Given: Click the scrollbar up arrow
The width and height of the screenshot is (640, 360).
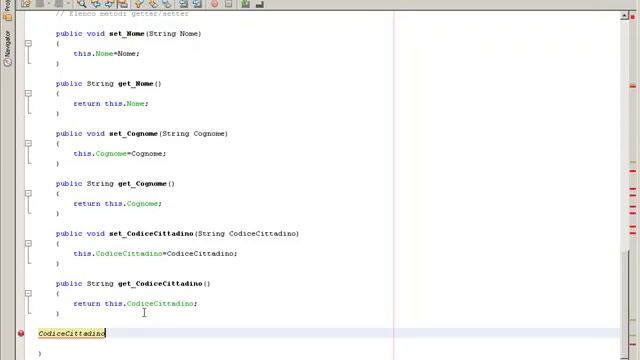Looking at the screenshot, I should point(624,16).
